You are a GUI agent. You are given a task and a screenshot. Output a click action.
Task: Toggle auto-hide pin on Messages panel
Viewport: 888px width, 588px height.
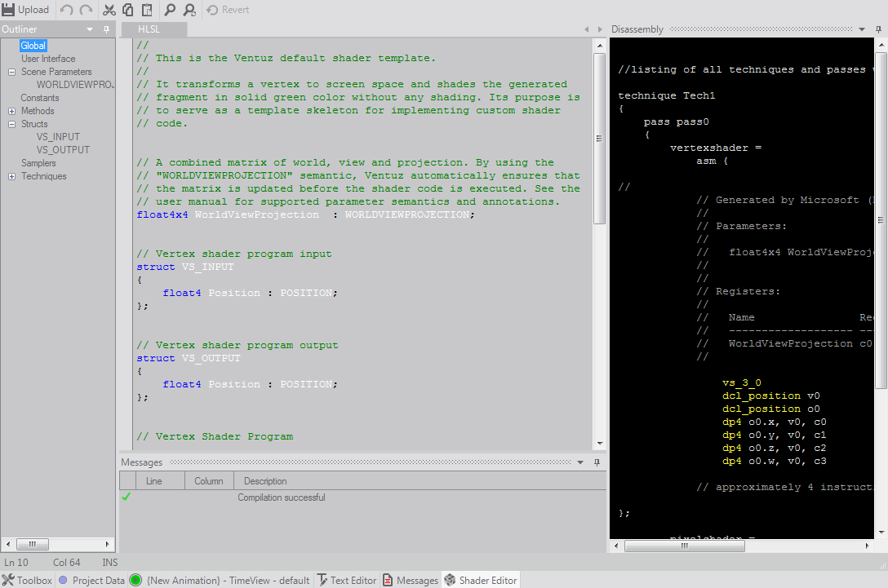[x=597, y=462]
